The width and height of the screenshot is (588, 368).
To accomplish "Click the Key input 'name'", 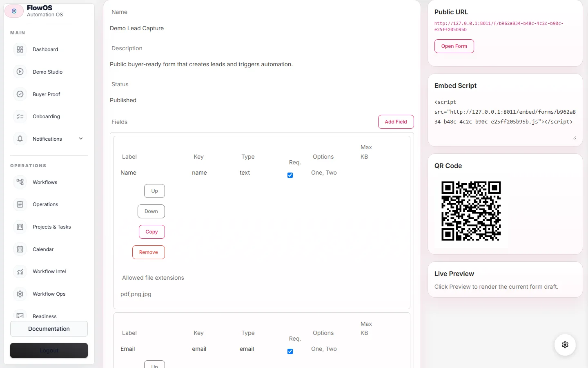I will pos(212,173).
